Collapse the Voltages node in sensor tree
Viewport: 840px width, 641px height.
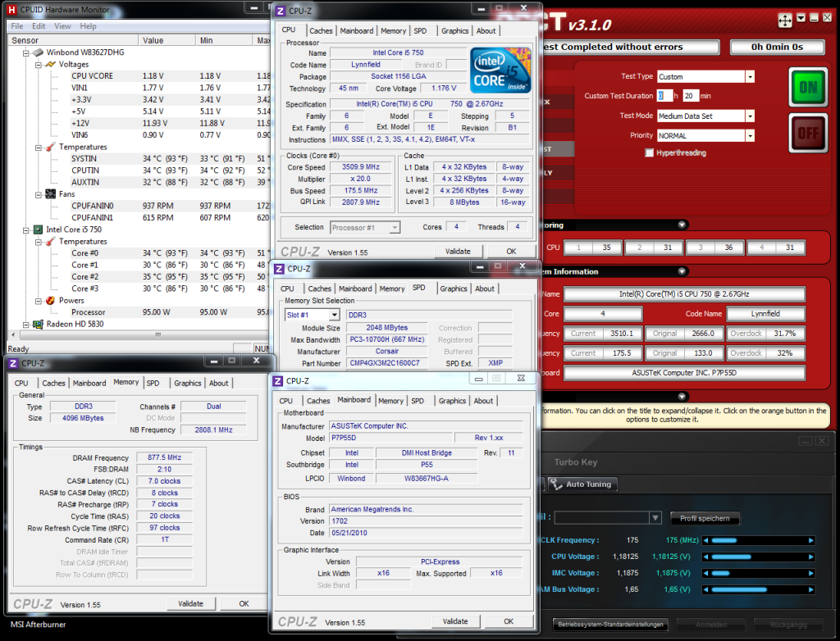click(x=38, y=65)
